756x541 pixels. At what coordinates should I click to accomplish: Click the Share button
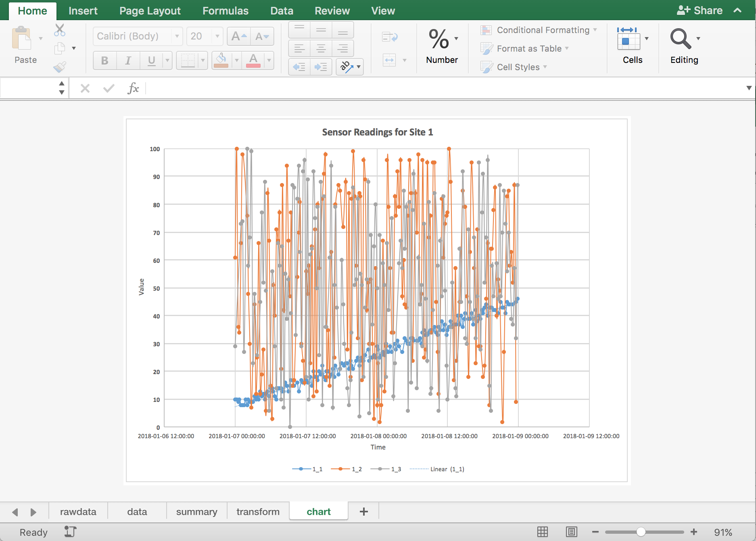pos(700,10)
